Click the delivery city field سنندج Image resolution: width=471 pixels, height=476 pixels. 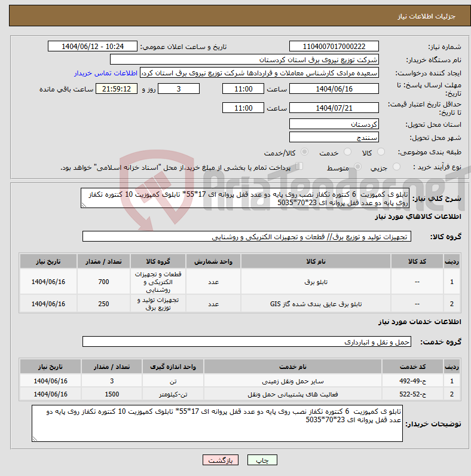tap(334, 137)
